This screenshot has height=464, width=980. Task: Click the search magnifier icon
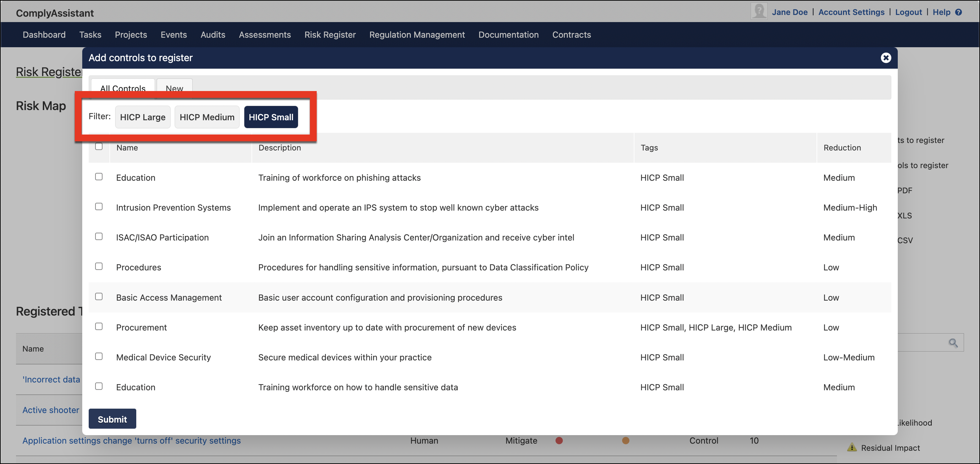coord(953,343)
